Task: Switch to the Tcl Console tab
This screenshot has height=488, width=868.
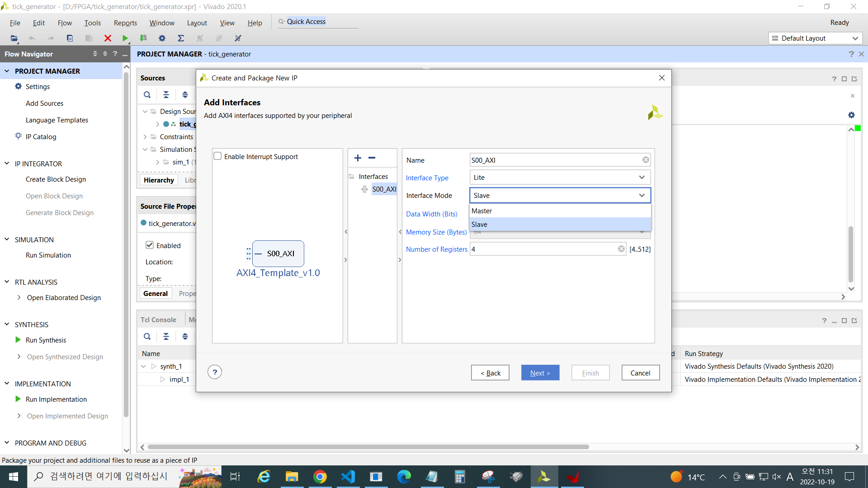Action: point(158,319)
